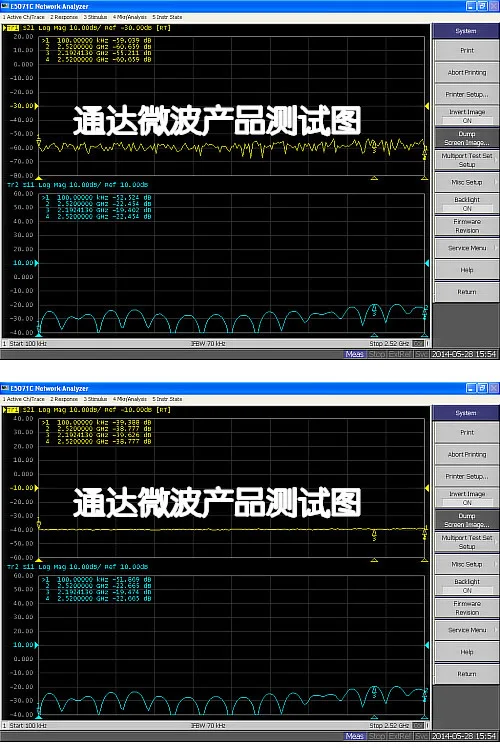Screen dimensions: 500x750
Task: Click the Meas status indicator in top window
Action: pyautogui.click(x=355, y=354)
